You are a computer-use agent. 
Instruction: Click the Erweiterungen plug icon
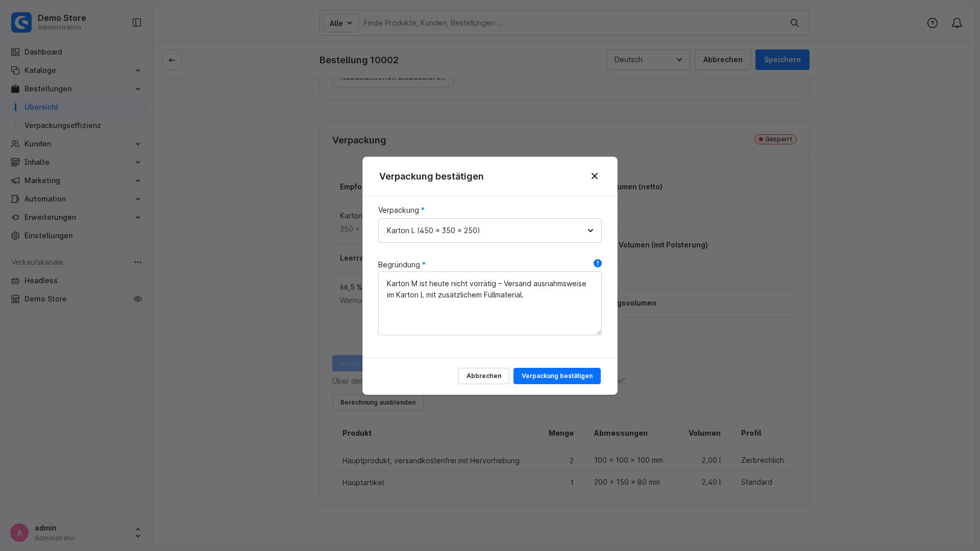click(15, 217)
